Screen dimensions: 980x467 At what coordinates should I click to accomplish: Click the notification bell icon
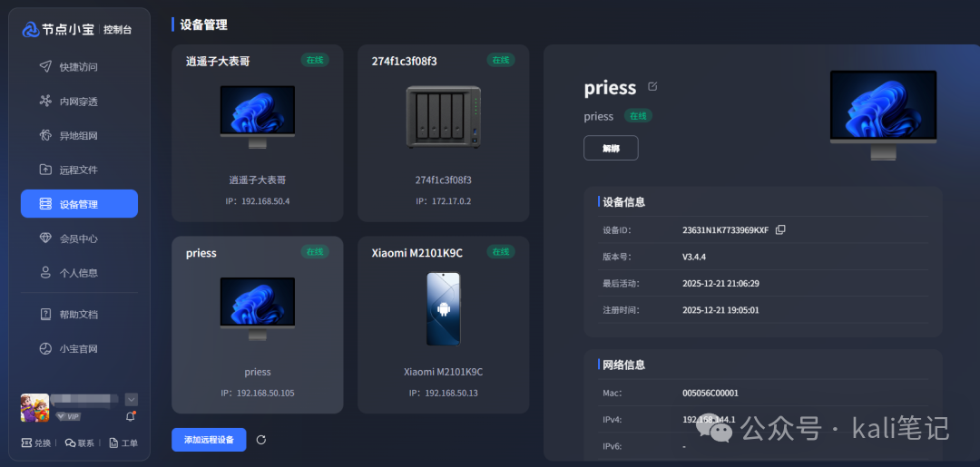tap(130, 416)
